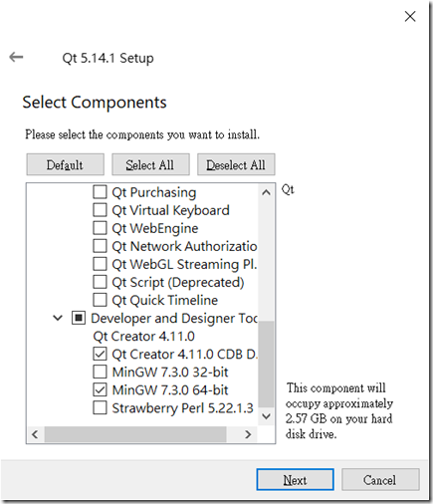The height and width of the screenshot is (504, 433).
Task: Tick the Qt WebEngine checkbox
Action: (x=100, y=228)
